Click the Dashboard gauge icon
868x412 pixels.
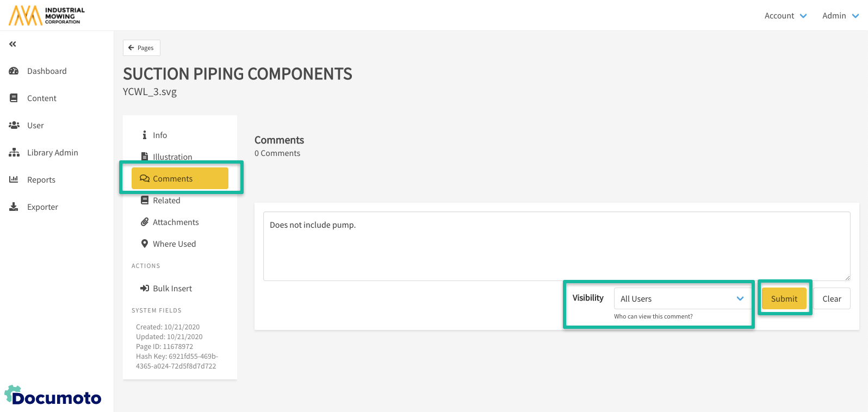(x=14, y=71)
